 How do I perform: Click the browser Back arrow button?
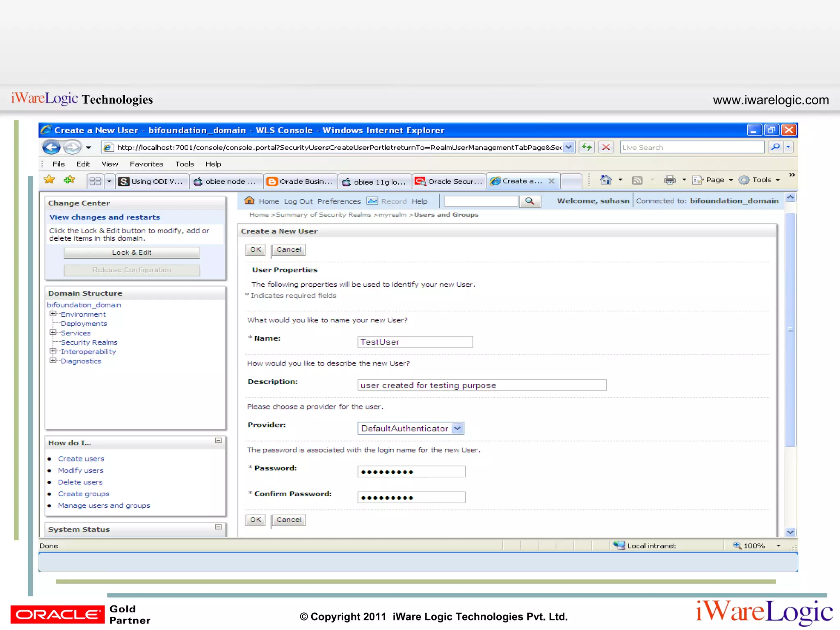tap(51, 147)
